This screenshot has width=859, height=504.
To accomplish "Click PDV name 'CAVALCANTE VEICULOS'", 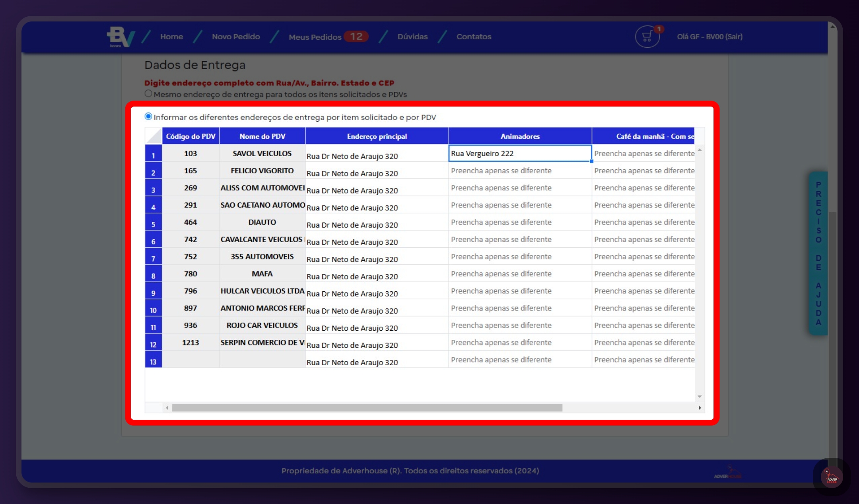I will (262, 239).
